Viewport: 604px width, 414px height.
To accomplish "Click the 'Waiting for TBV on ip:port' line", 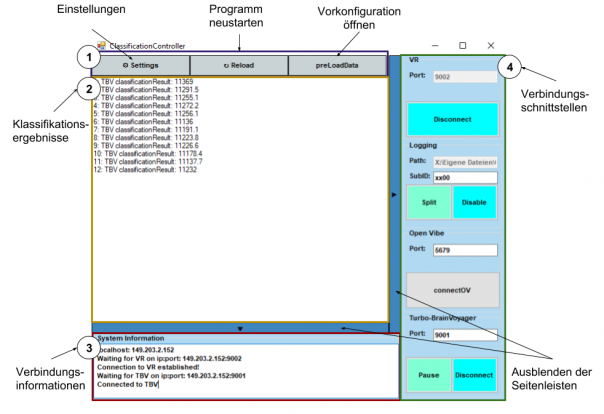I will (171, 375).
